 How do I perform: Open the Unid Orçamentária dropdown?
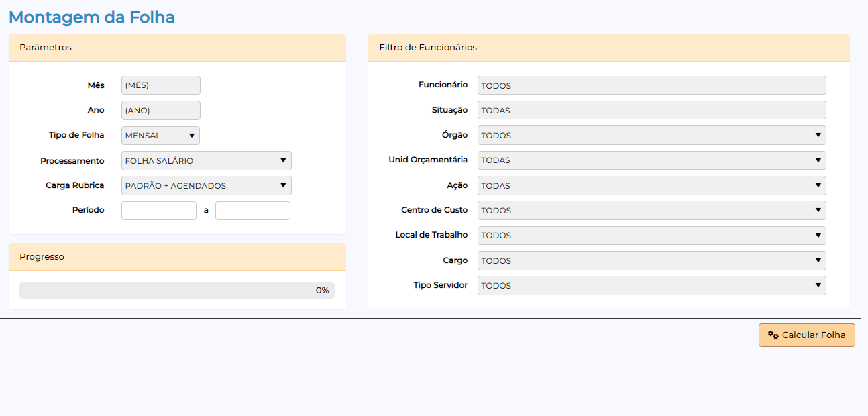(x=651, y=160)
